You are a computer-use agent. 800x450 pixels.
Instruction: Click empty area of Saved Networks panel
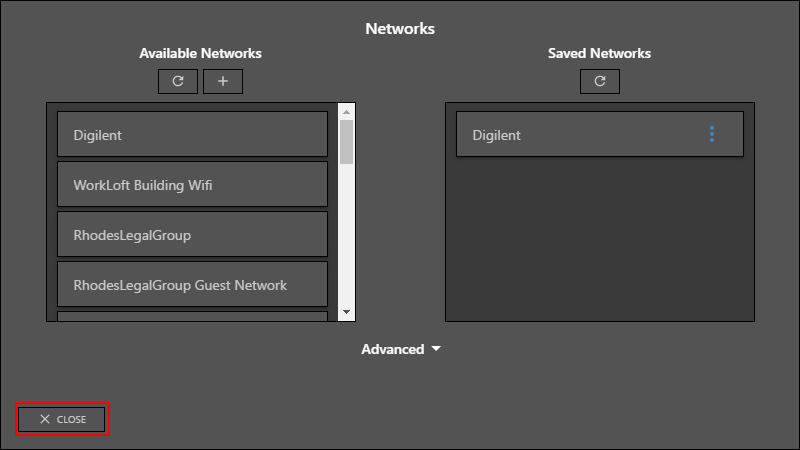pyautogui.click(x=600, y=240)
